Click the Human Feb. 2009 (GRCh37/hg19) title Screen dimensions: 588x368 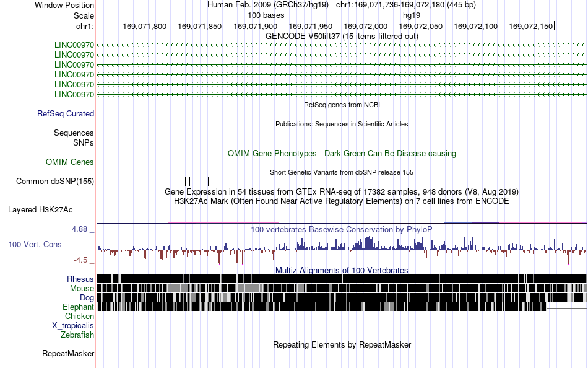pos(268,5)
